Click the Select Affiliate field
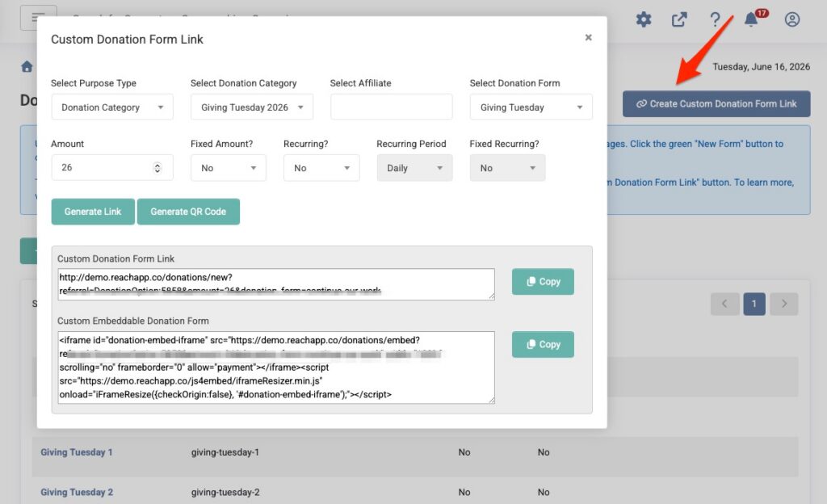 coord(392,107)
